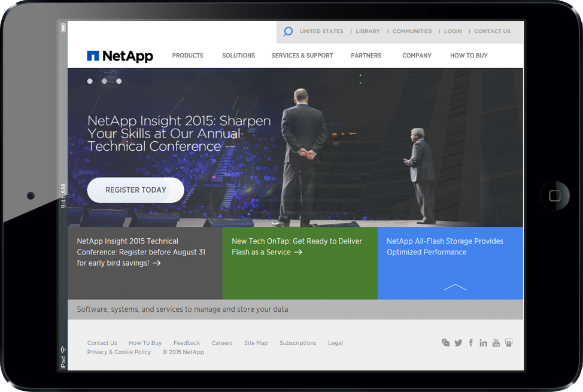Tap the 9:41 AM clock in status bar

pyautogui.click(x=63, y=196)
